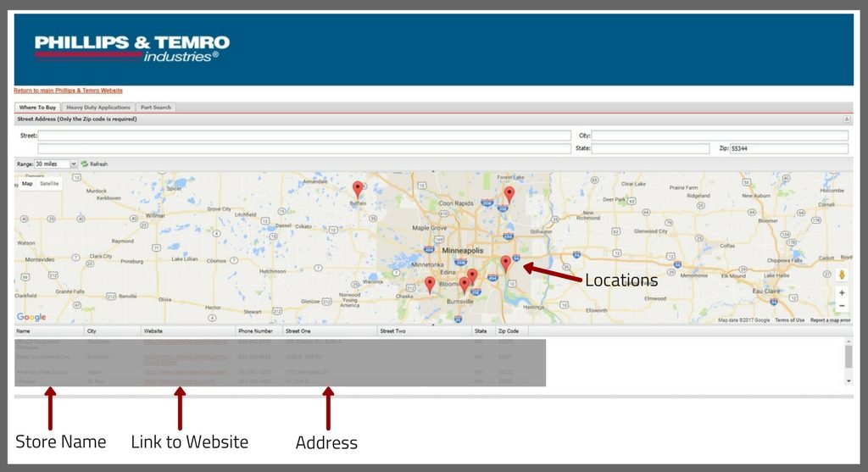Click Map data ©2017 Google text
This screenshot has height=472, width=868.
tap(744, 320)
